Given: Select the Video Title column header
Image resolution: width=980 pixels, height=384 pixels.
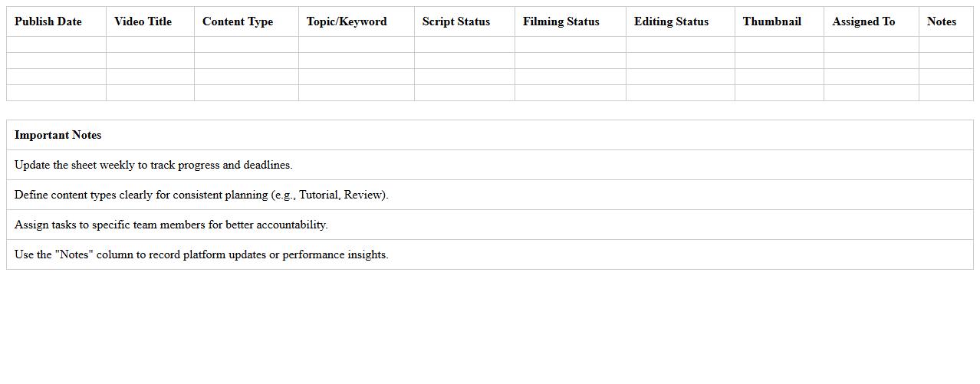Looking at the screenshot, I should 143,21.
